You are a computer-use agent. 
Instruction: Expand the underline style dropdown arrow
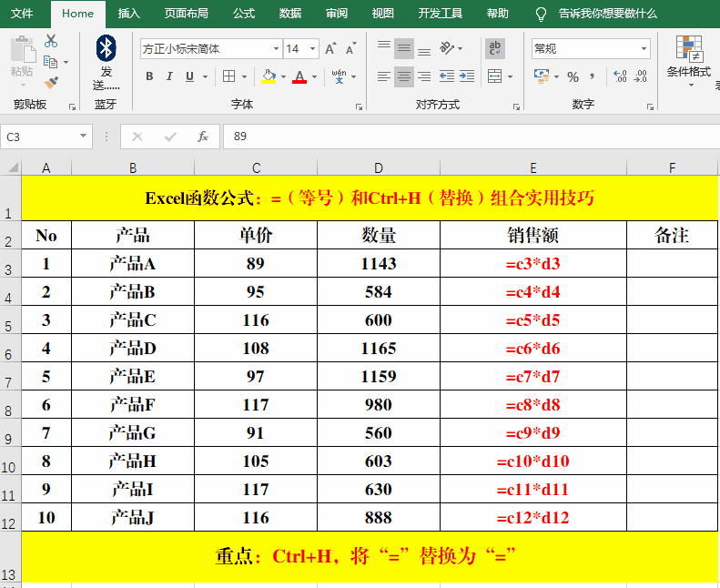point(205,76)
